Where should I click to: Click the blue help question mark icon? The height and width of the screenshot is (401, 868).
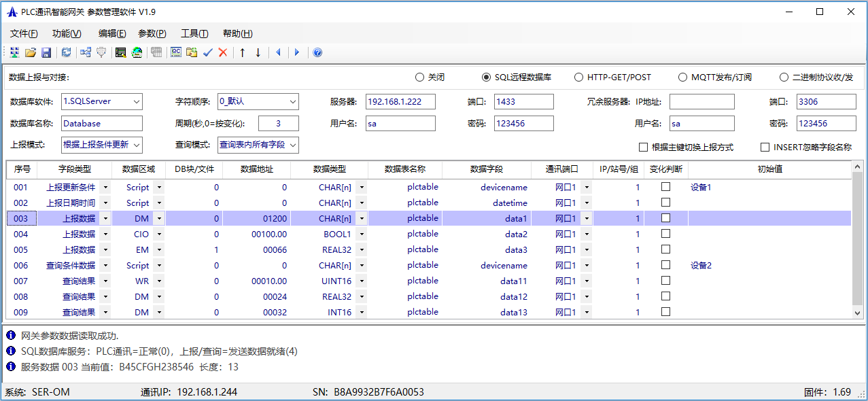point(317,52)
